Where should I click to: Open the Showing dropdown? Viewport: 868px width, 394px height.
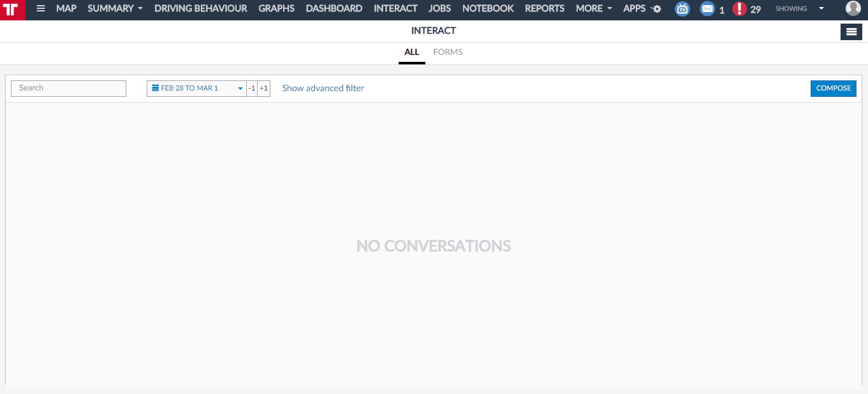tap(799, 9)
